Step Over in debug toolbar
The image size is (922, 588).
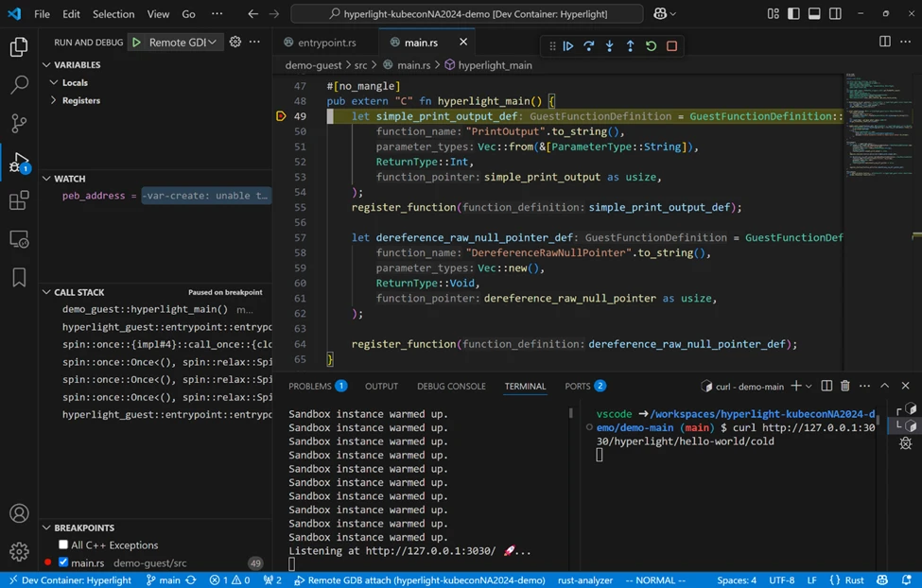point(588,46)
